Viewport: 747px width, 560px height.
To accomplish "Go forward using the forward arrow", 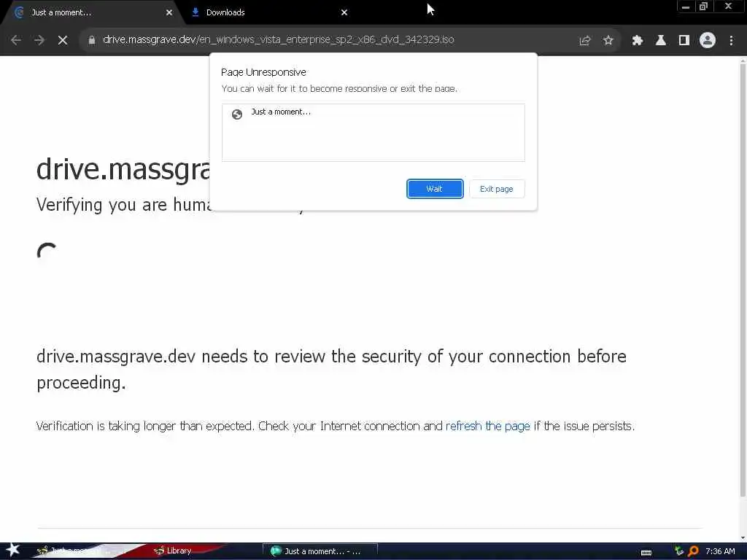I will click(39, 40).
